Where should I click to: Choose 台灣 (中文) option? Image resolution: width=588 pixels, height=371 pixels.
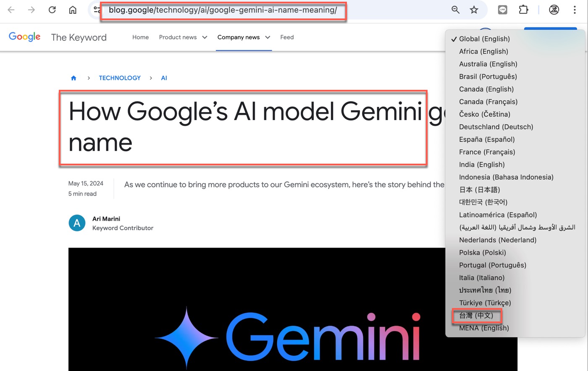(x=515, y=316)
